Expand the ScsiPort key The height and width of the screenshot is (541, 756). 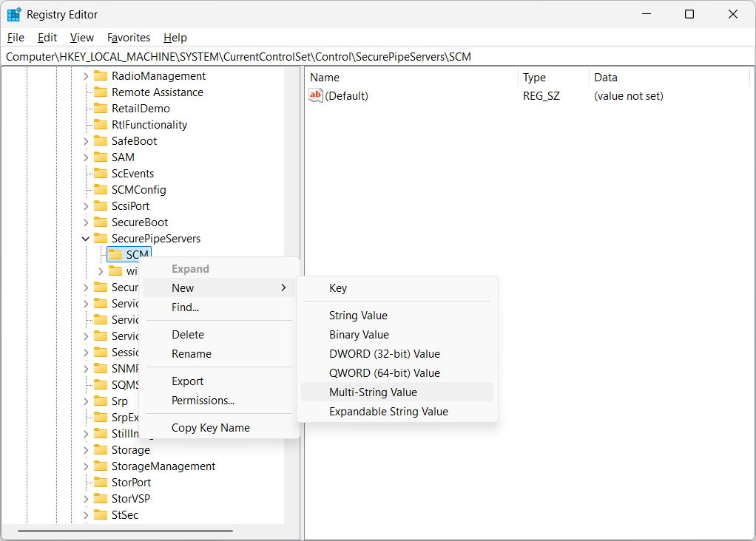tap(85, 206)
